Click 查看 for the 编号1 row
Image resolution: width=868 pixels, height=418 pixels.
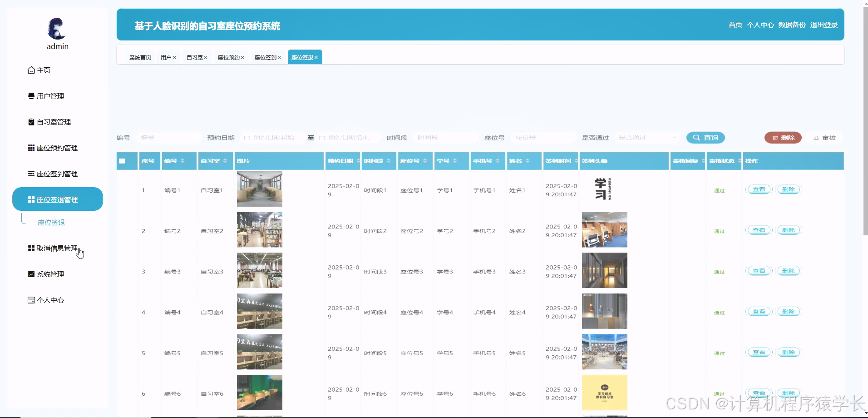(759, 189)
